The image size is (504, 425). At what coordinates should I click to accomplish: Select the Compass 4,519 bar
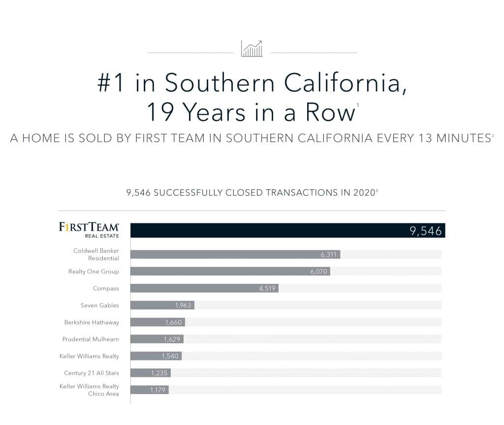pos(204,288)
